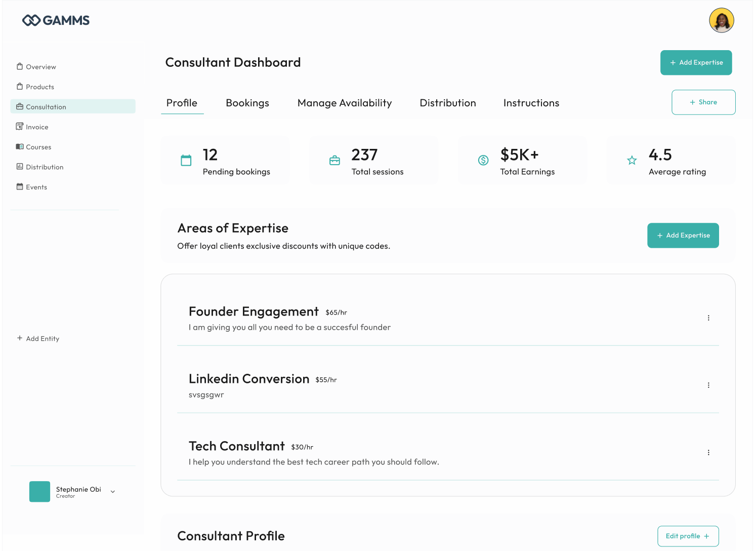Image resolution: width=756 pixels, height=551 pixels.
Task: Expand the Stephanie Obi account chevron
Action: [113, 492]
